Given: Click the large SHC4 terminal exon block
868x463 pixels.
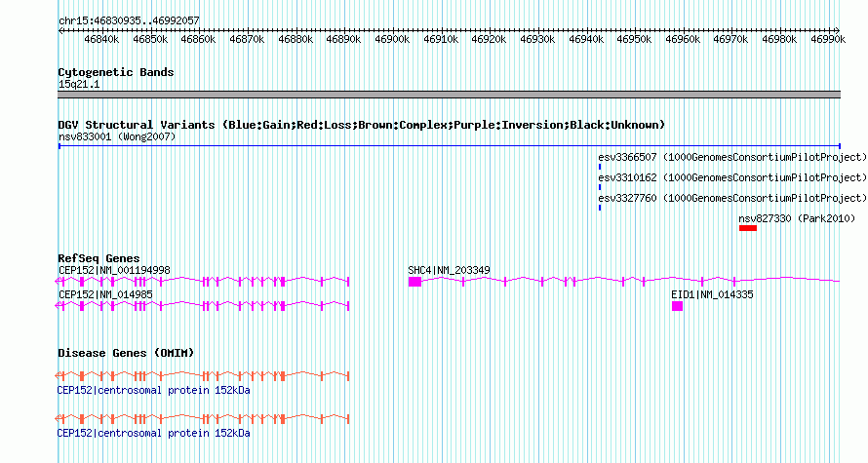Looking at the screenshot, I should click(x=414, y=282).
